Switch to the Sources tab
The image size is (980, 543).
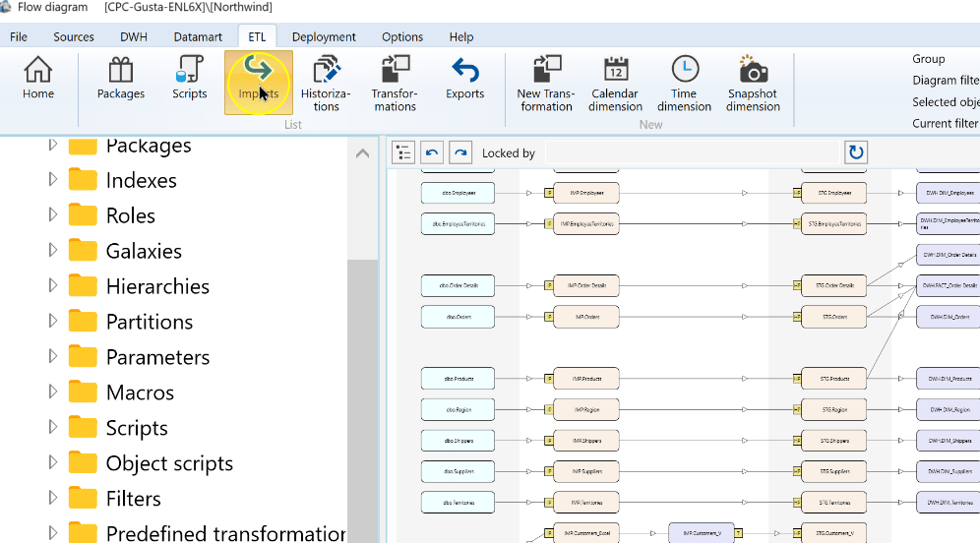(x=73, y=36)
